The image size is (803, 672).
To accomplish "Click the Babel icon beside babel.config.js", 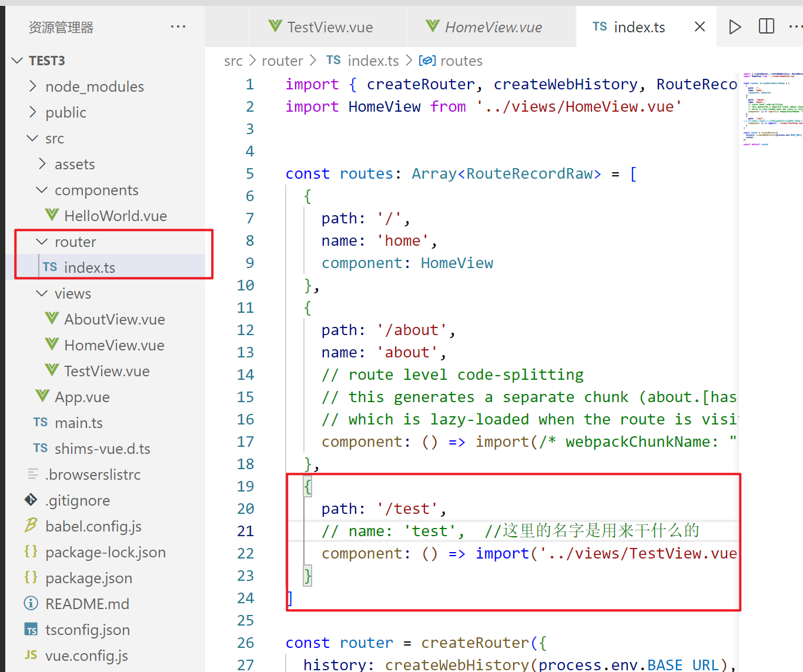I will [31, 526].
